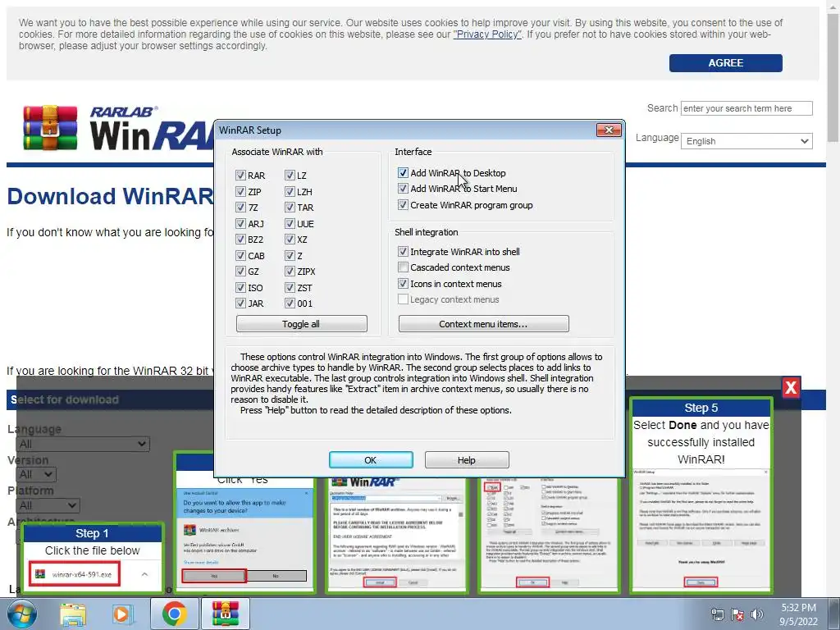Uncheck the BZ2 file association
Image resolution: width=840 pixels, height=630 pixels.
coord(240,240)
